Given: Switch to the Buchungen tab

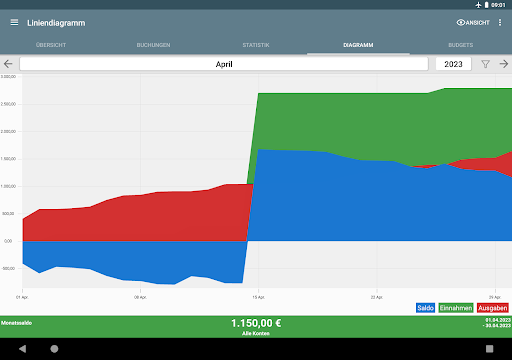Looking at the screenshot, I should pos(153,45).
